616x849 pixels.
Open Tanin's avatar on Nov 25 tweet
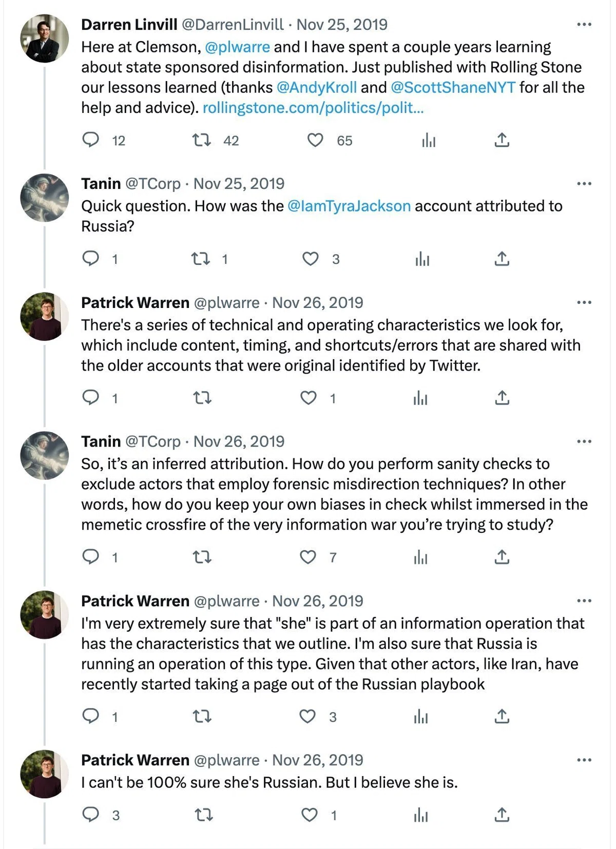[44, 198]
